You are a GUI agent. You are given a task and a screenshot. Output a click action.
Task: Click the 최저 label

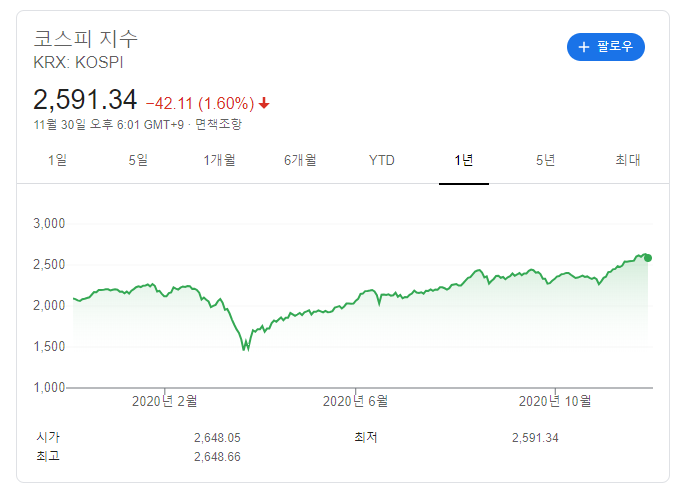[x=366, y=437]
